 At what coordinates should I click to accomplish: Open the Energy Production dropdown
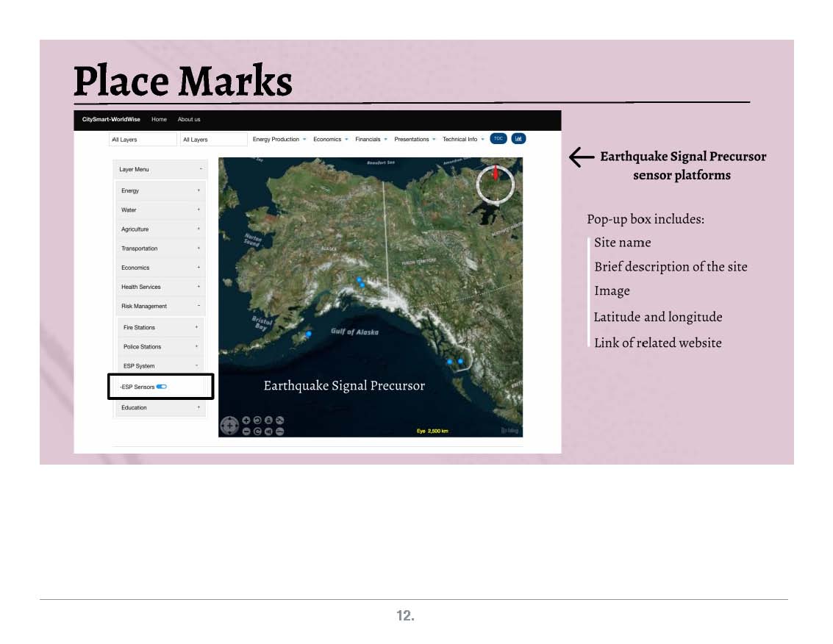click(279, 139)
